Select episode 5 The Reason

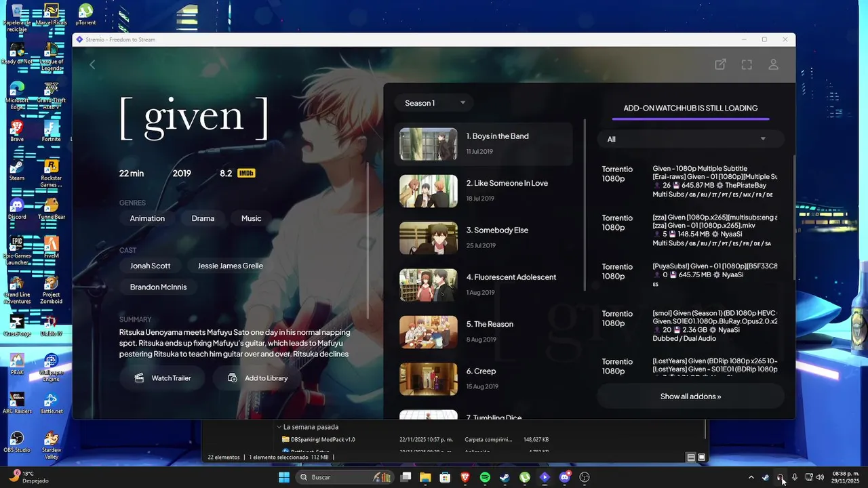pos(484,331)
